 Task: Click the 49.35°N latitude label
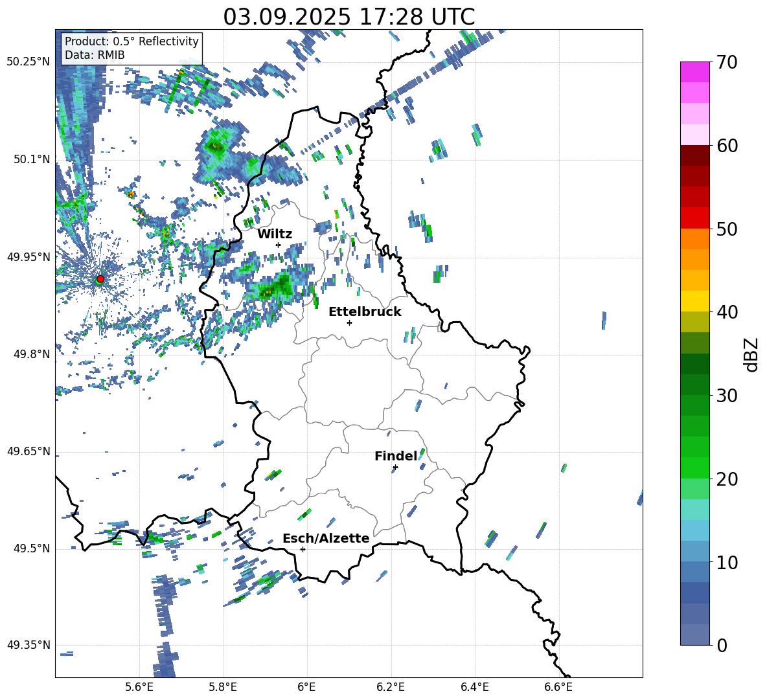pyautogui.click(x=29, y=645)
